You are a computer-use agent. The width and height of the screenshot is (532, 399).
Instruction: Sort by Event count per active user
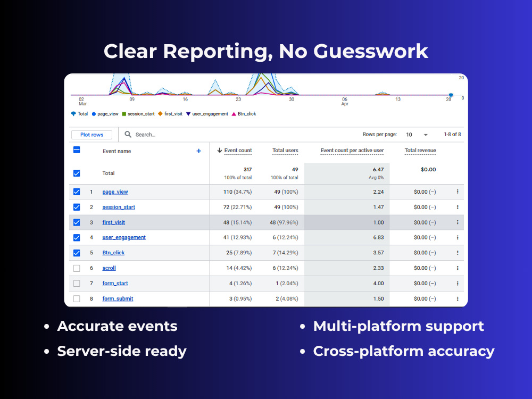[x=352, y=151]
